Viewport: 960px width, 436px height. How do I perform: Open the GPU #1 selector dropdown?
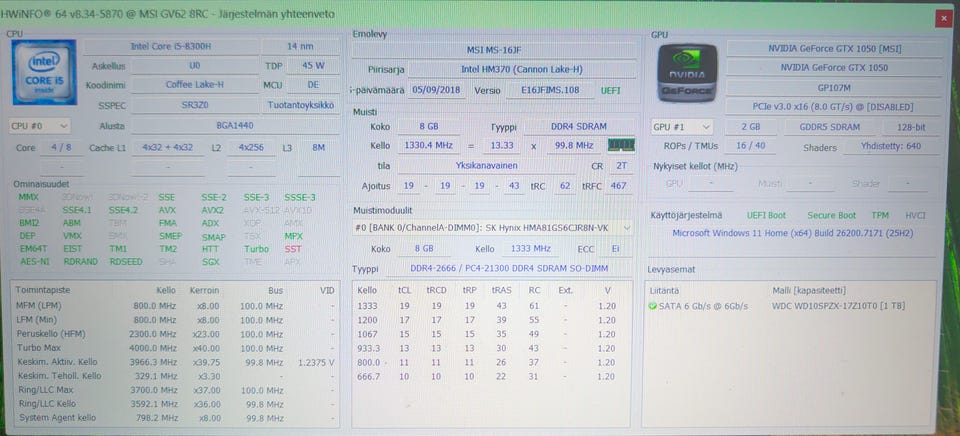pos(683,127)
